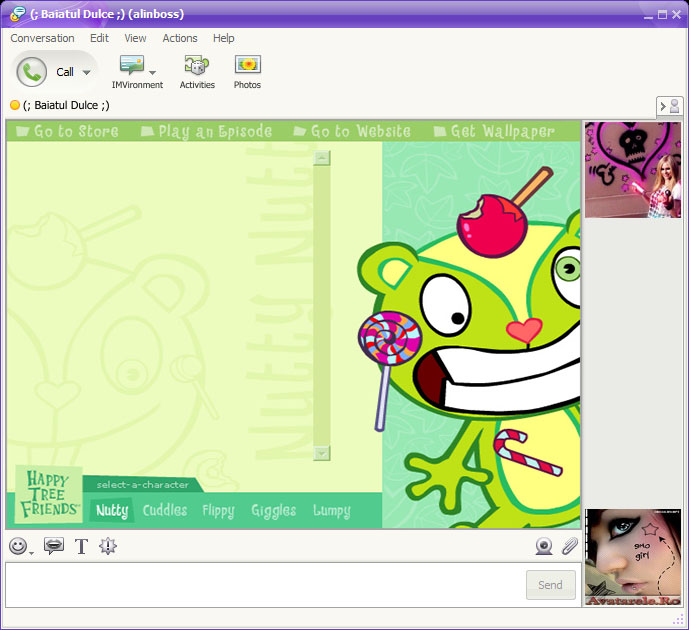The width and height of the screenshot is (689, 630).
Task: Open the Call dropdown arrow
Action: tap(87, 72)
